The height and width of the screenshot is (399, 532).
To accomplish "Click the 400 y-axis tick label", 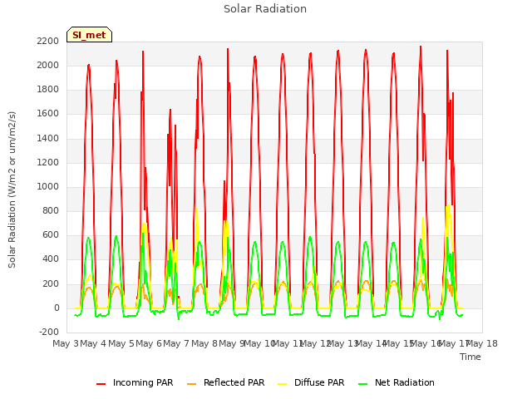I will [x=51, y=259].
